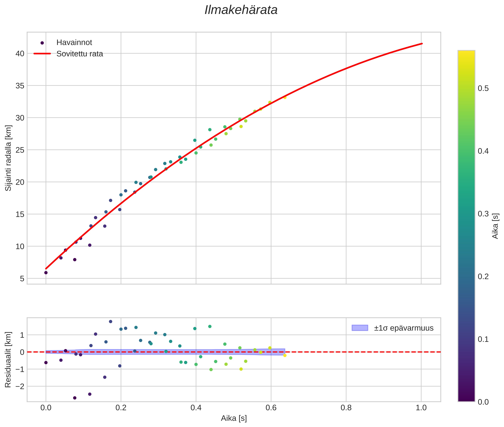Click the end of the red fitted curve
The height and width of the screenshot is (427, 504).
(422, 44)
